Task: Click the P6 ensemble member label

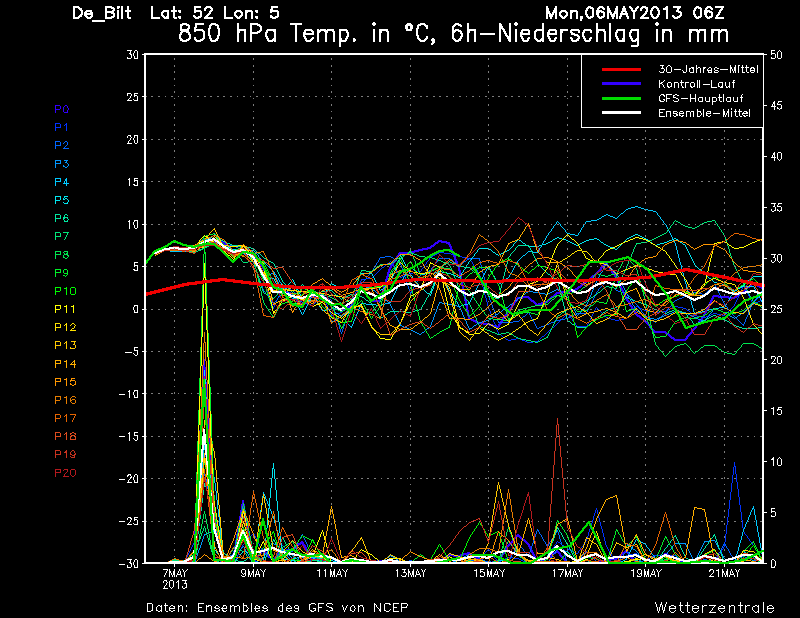Action: tap(62, 218)
